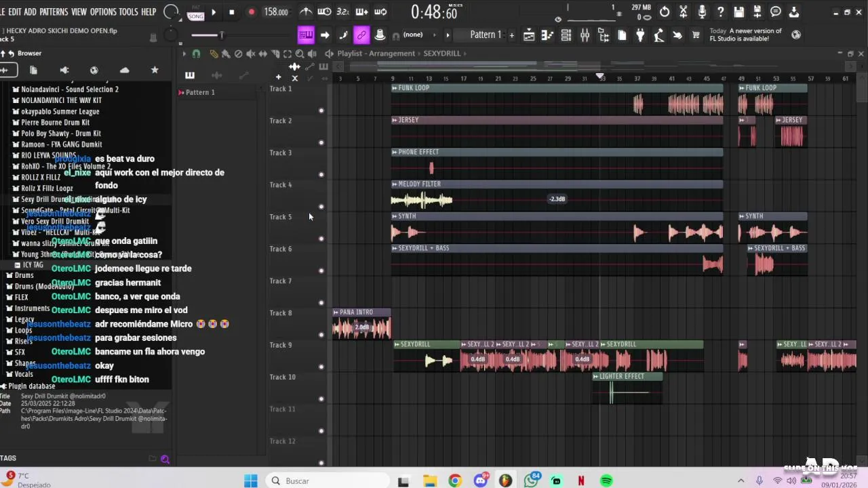This screenshot has width=868, height=488.
Task: Expand the Drums folder in browser
Action: tap(24, 275)
